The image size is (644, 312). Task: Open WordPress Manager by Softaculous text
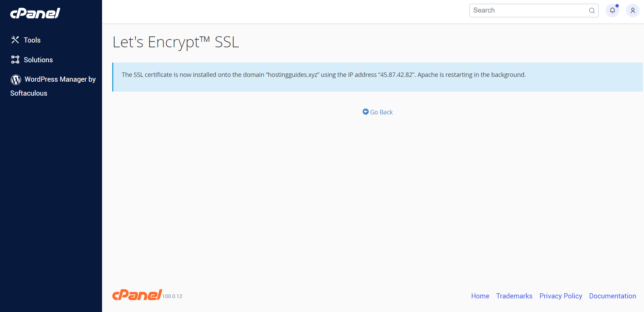pyautogui.click(x=53, y=86)
